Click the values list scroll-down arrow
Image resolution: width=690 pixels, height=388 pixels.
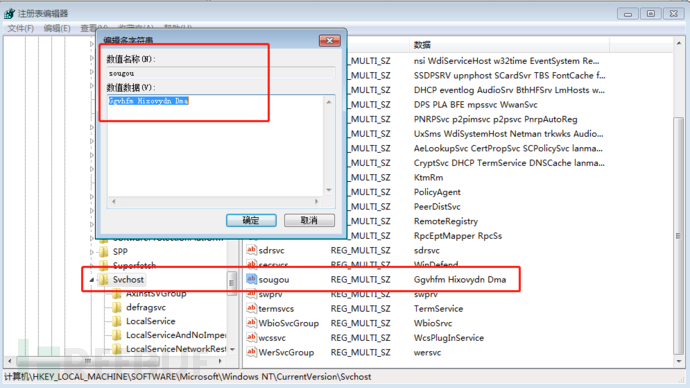click(x=679, y=361)
